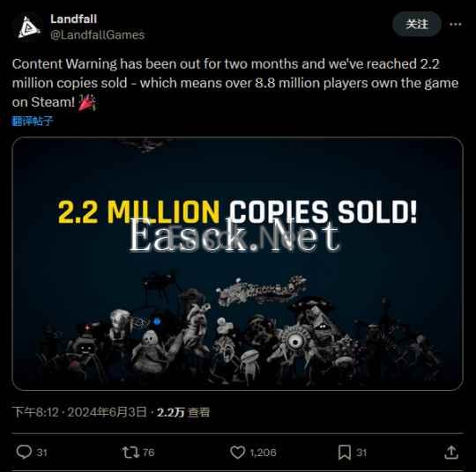Click the repost count 76
Image resolution: width=476 pixels, height=472 pixels.
click(x=148, y=453)
